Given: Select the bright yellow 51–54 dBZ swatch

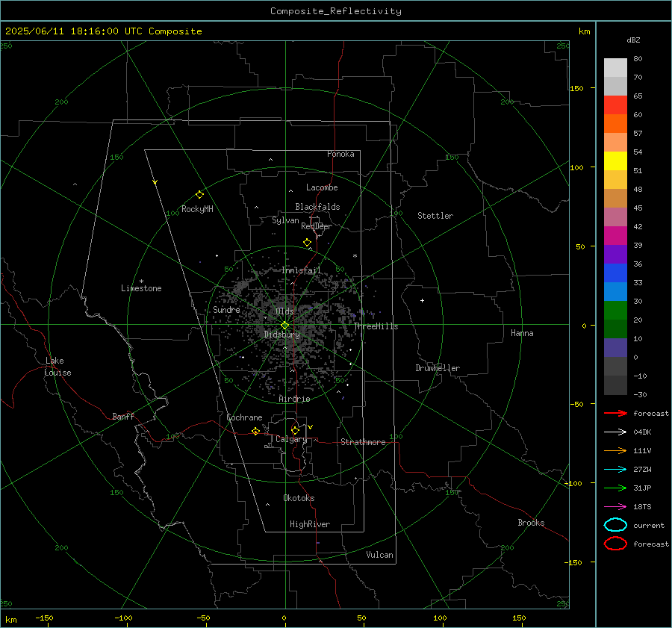Looking at the screenshot, I should [615, 161].
